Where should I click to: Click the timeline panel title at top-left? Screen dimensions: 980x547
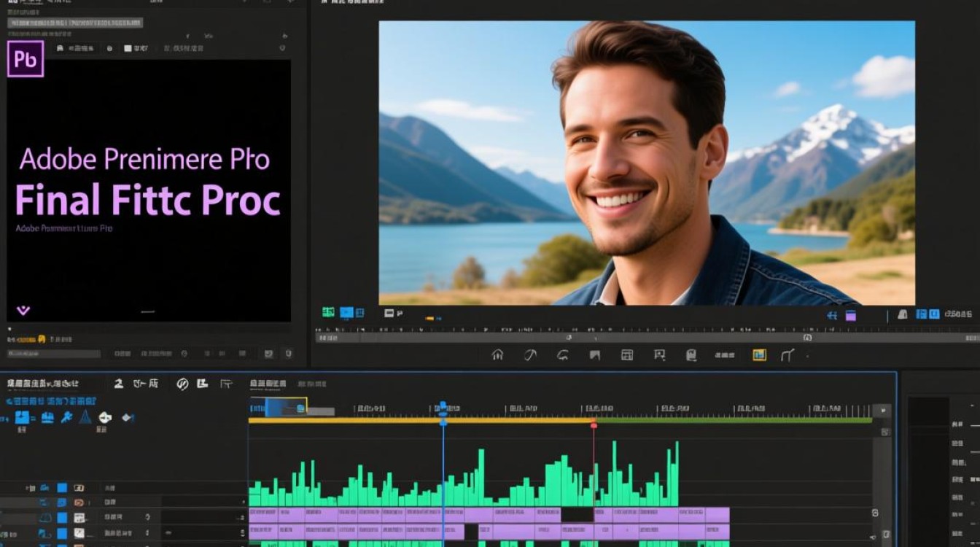[43, 384]
